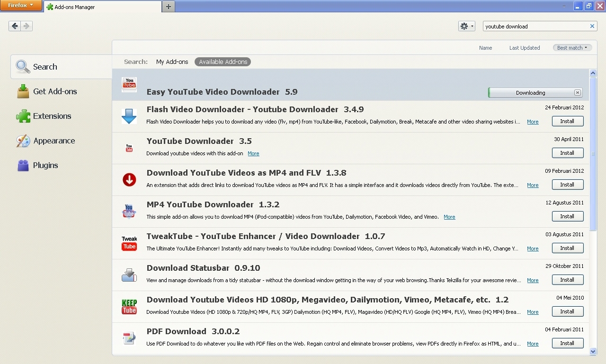Select the MP4 YouTube Downloader 1.3.2 title
The image size is (606, 364).
pos(213,204)
